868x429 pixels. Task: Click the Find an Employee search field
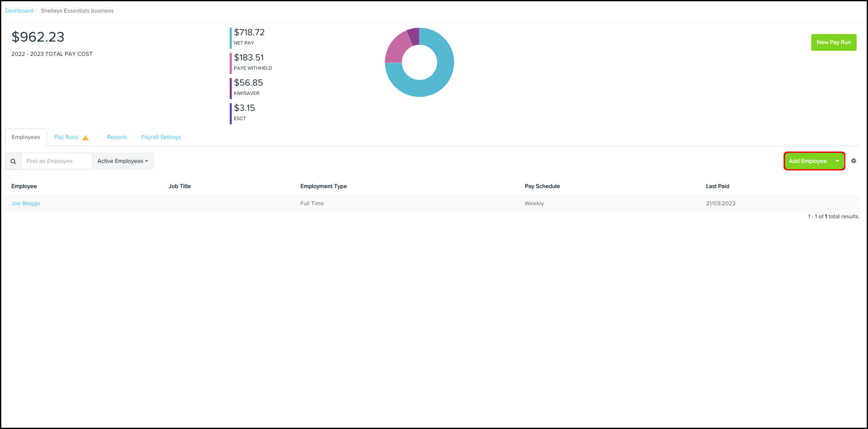[56, 161]
